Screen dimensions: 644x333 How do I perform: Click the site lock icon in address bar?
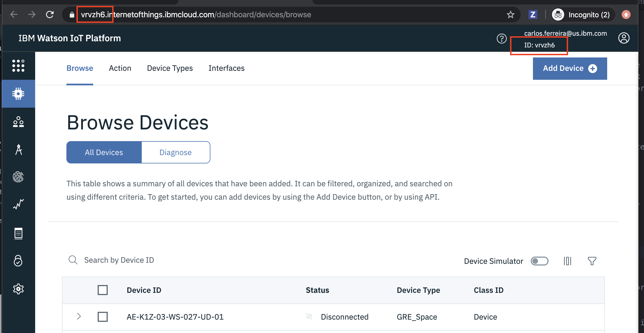pyautogui.click(x=72, y=15)
